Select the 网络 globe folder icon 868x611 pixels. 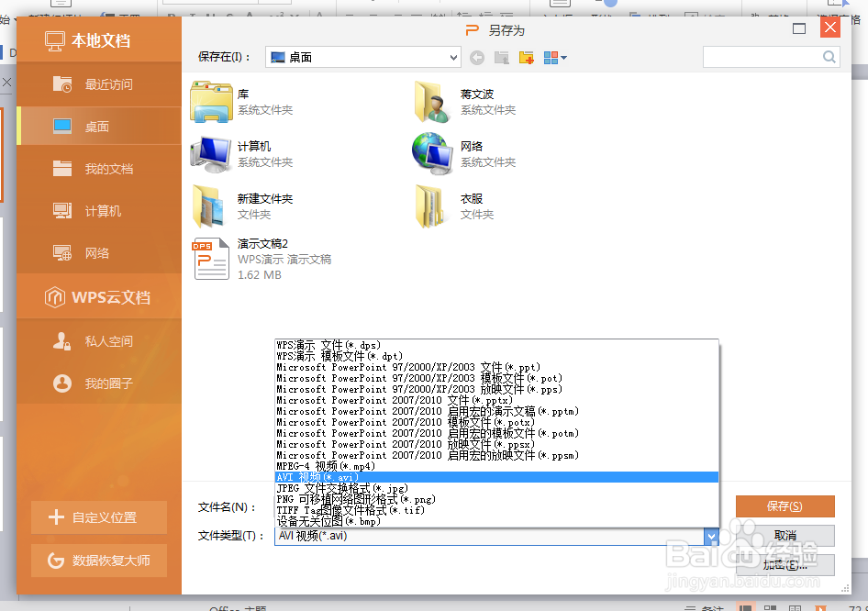click(x=432, y=152)
